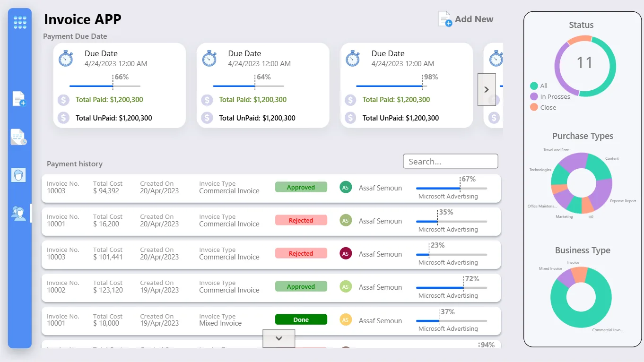Click the Add New document icon
Viewport: 644px width, 362px height.
pyautogui.click(x=445, y=19)
